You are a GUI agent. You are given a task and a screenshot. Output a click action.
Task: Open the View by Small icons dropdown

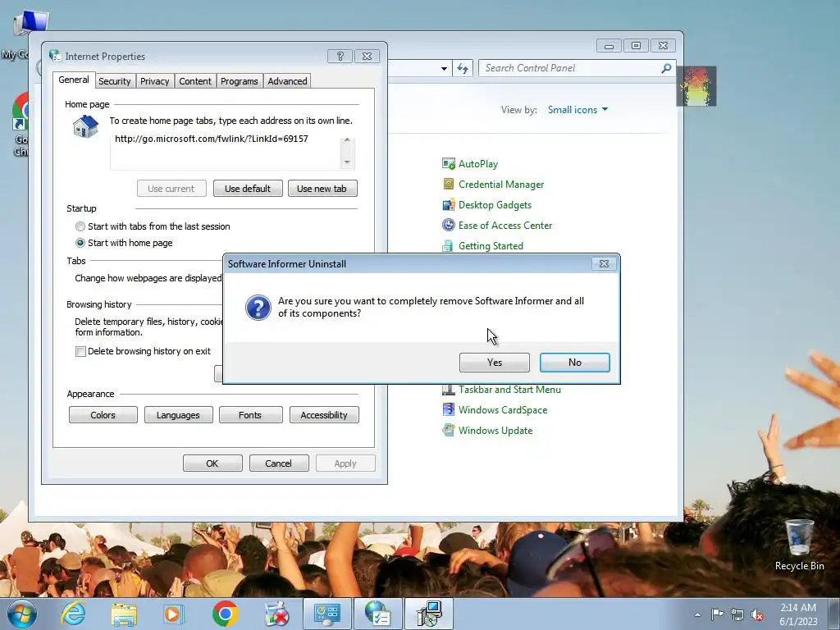[577, 110]
